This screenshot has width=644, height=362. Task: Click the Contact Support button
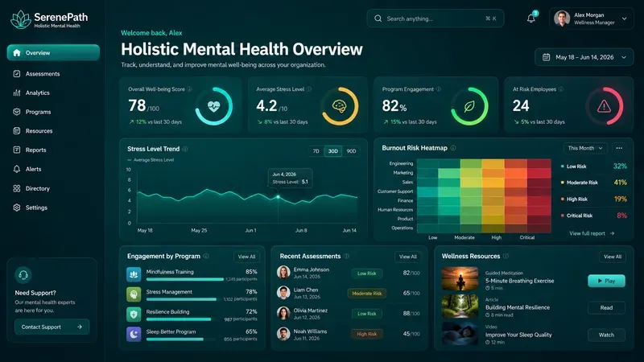tap(52, 327)
